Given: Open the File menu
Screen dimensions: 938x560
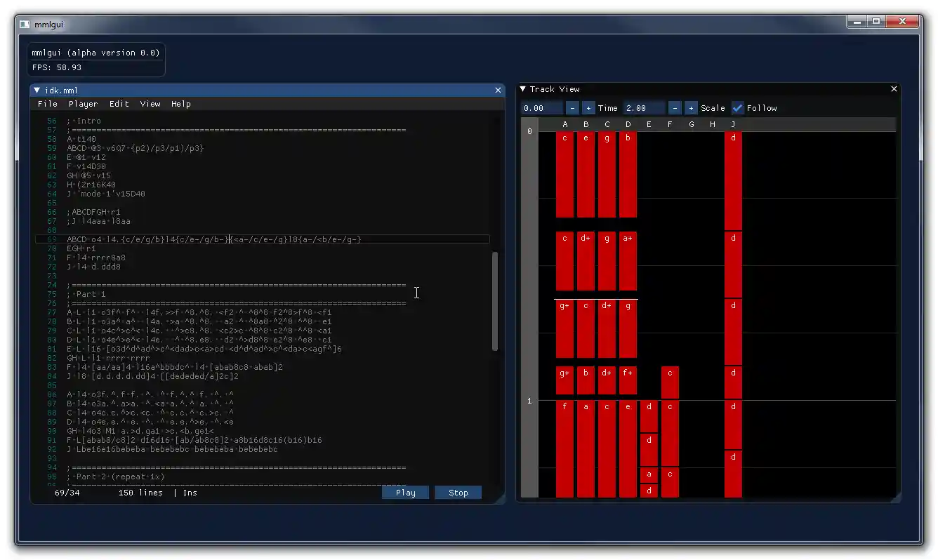Looking at the screenshot, I should point(47,104).
